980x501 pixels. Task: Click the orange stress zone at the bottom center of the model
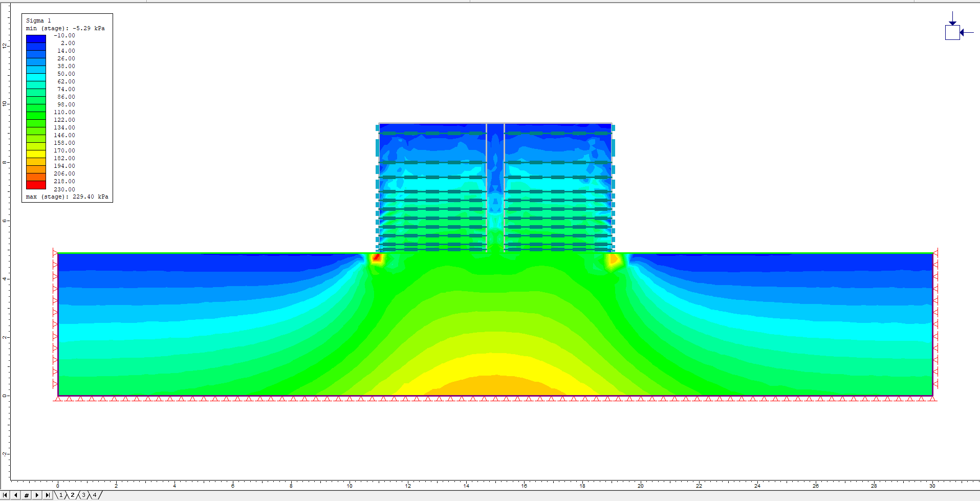[x=495, y=385]
